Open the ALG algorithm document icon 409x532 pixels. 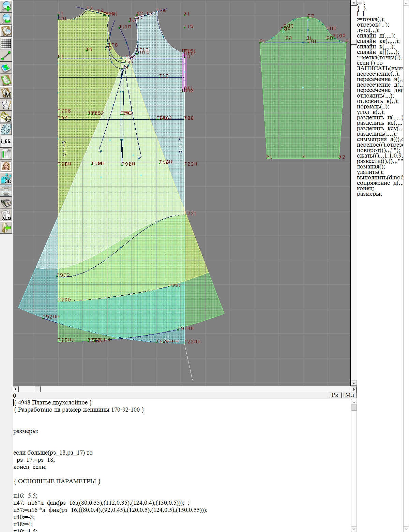point(6,215)
